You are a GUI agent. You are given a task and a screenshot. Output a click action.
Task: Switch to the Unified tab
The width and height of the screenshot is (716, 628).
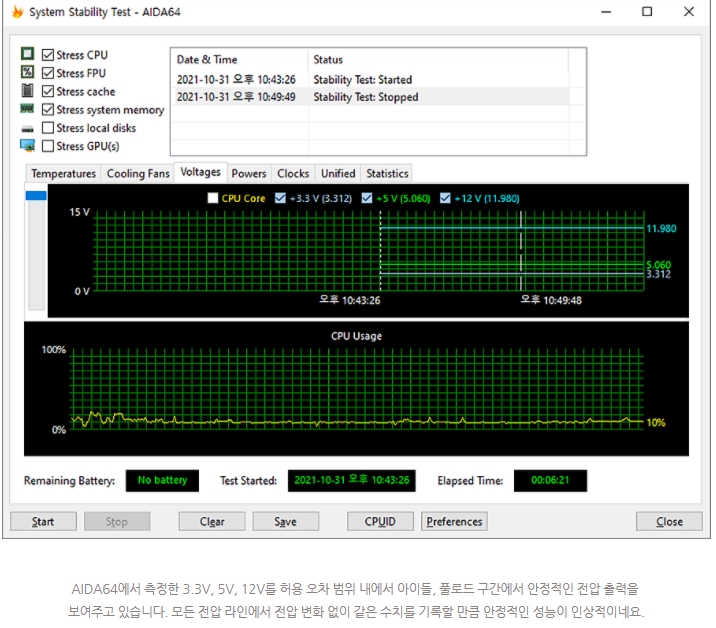point(338,174)
